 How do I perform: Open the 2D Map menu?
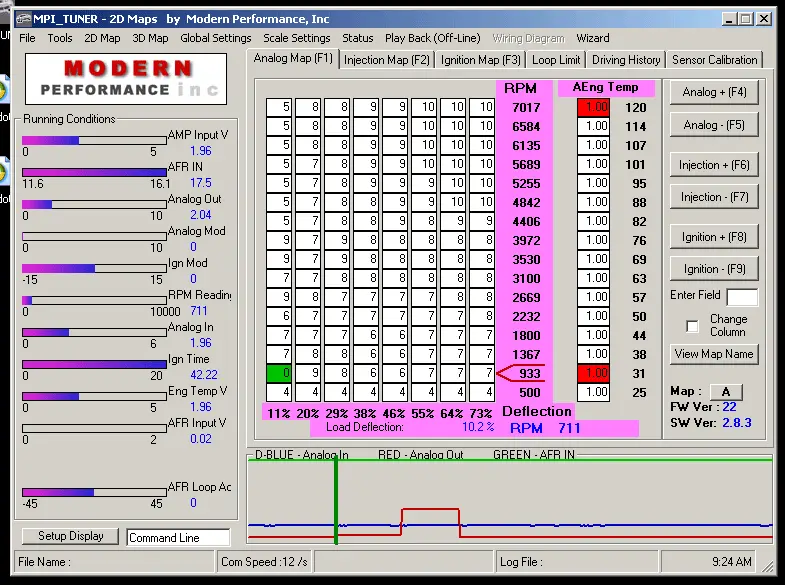tap(102, 38)
